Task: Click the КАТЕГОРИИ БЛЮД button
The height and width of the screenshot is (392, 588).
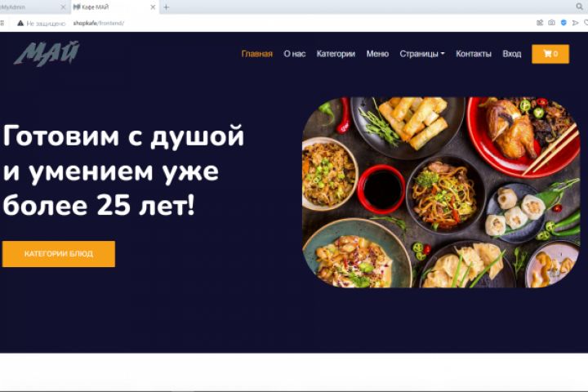Action: pos(59,254)
